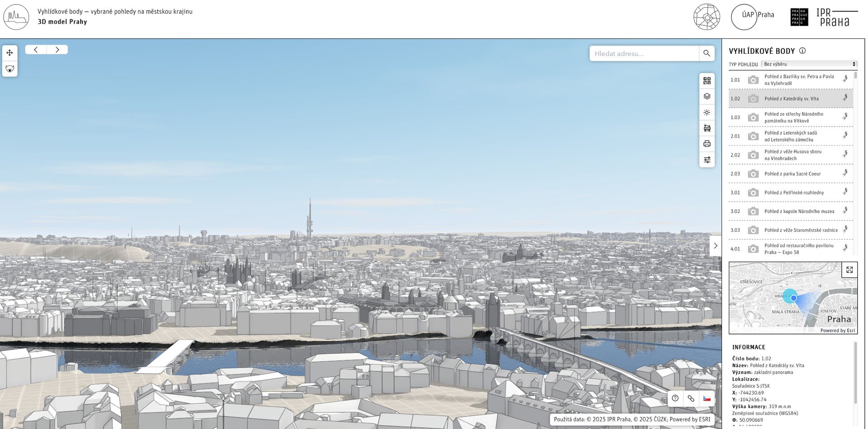The width and height of the screenshot is (868, 429).
Task: Open the daylight sun settings
Action: (x=707, y=113)
